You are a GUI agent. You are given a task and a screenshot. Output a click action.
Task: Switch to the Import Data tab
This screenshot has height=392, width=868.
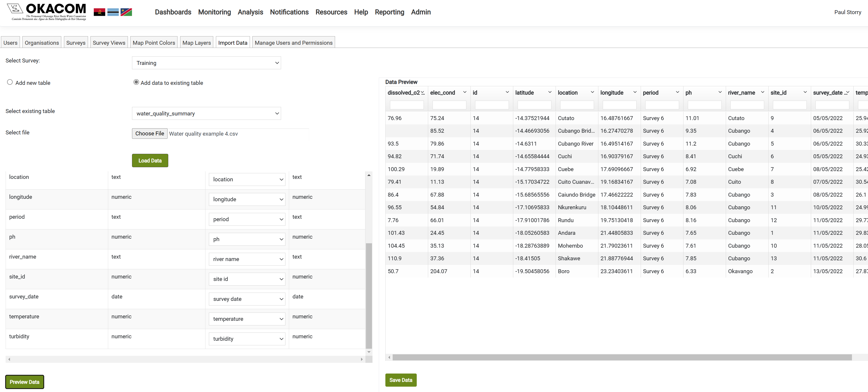coord(232,43)
